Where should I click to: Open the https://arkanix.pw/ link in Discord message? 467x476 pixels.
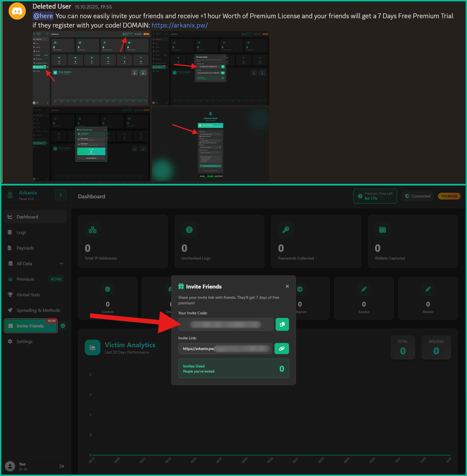point(180,25)
